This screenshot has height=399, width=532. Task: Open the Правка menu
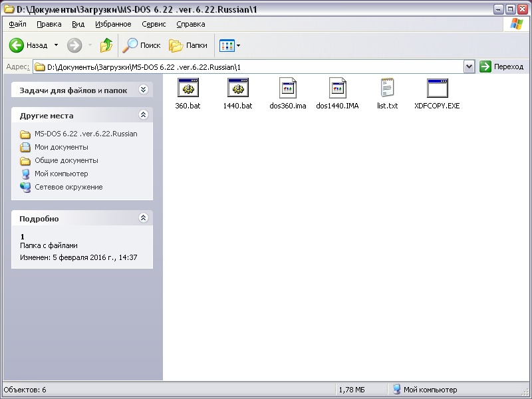49,24
